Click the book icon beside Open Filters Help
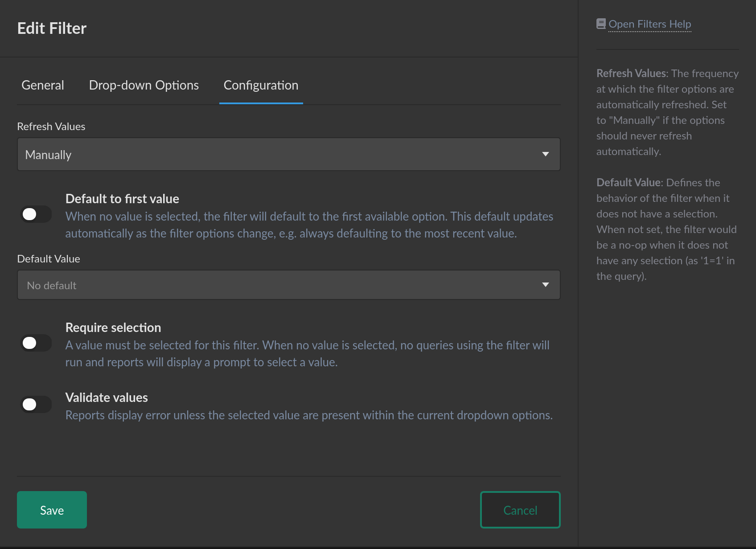 pos(601,24)
